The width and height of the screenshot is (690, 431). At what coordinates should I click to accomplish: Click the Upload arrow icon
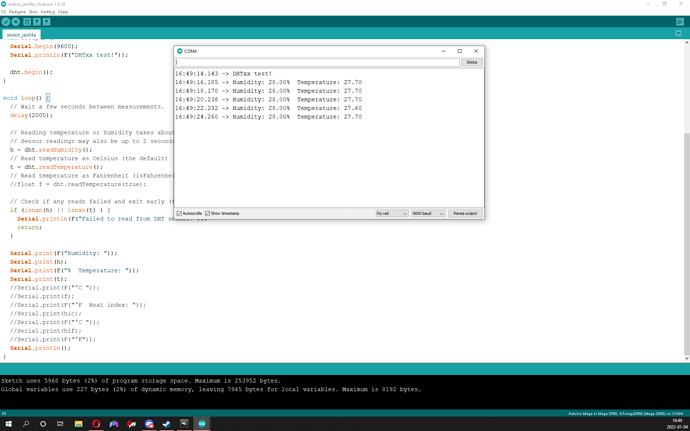(x=15, y=22)
